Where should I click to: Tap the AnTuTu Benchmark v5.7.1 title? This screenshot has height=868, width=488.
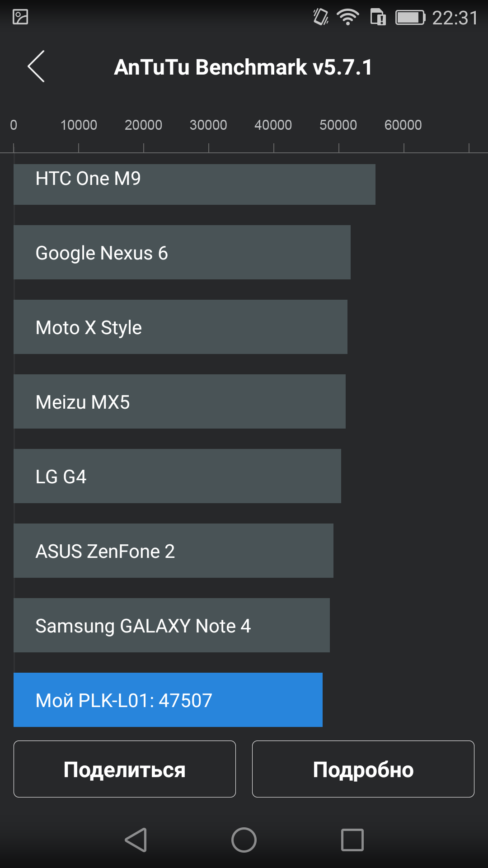pos(243,67)
